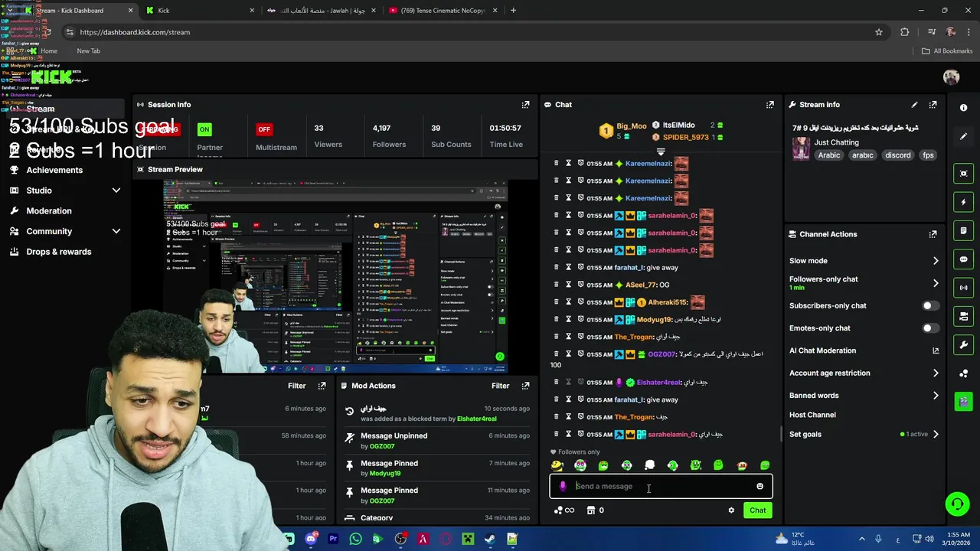The height and width of the screenshot is (551, 980).
Task: Pop out the Stream info panel
Action: pos(933,105)
